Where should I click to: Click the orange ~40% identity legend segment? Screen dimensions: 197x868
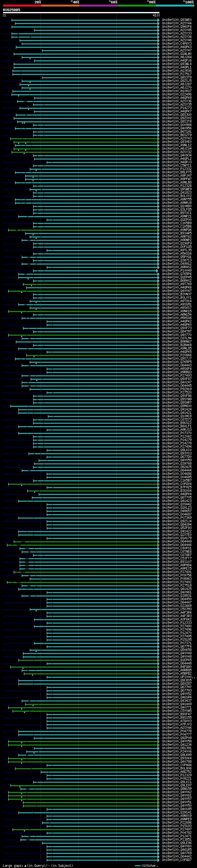click(x=60, y=6)
